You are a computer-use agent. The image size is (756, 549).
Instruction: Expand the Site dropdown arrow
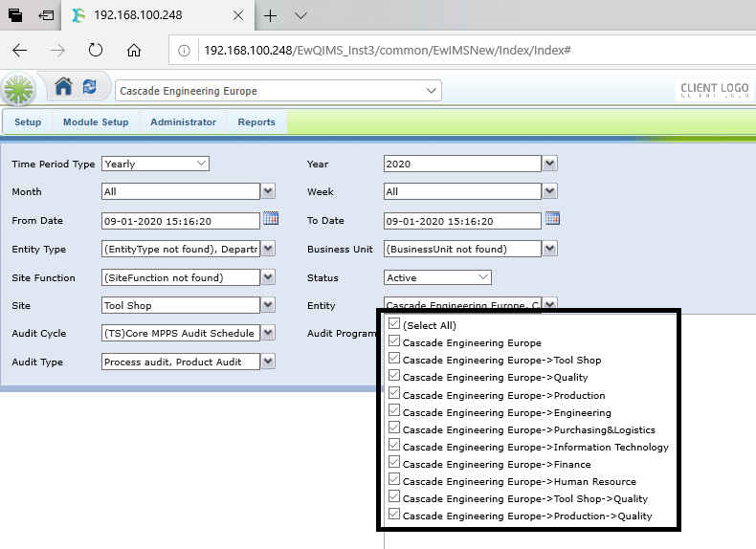[268, 305]
